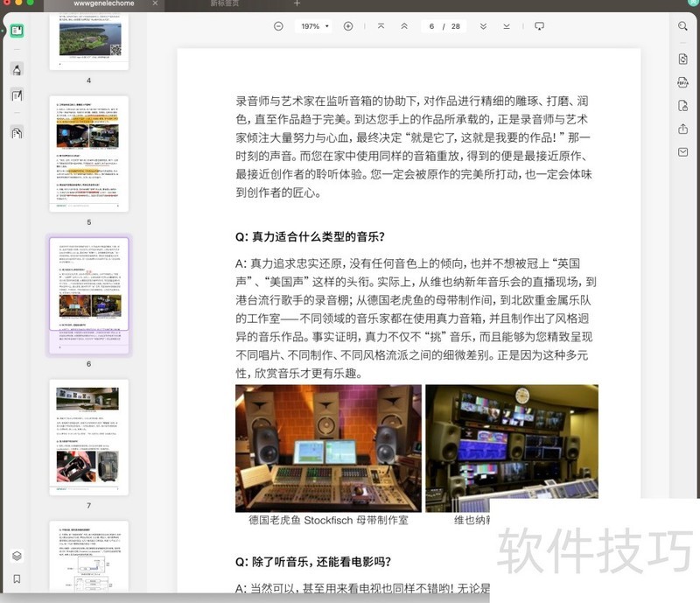Toggle the bookmarks panel
The height and width of the screenshot is (603, 700).
(17, 578)
